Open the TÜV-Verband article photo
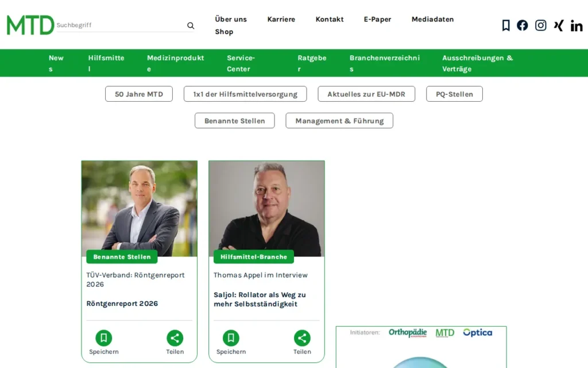 pyautogui.click(x=140, y=208)
